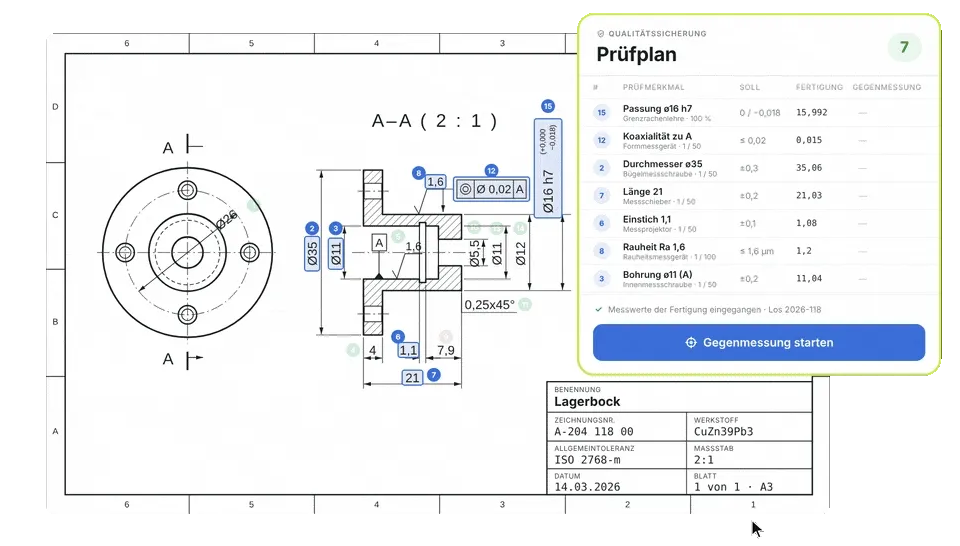960x546 pixels.
Task: Click faded balloon 4 beside the 4 dimension
Action: click(353, 350)
